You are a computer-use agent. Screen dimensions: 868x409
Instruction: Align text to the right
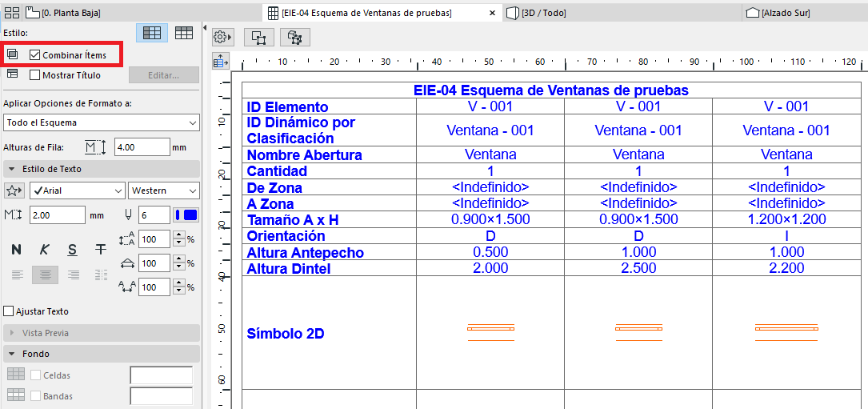coord(74,275)
